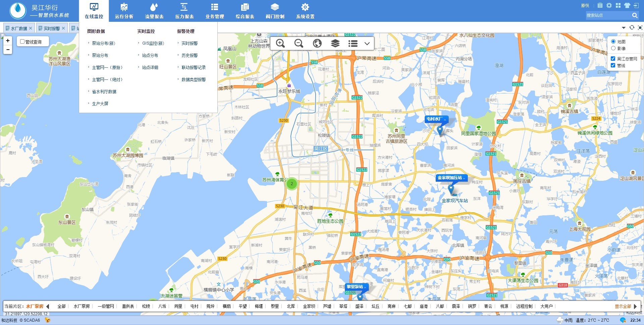Open 主管网一（原始） menu entry

coord(107,67)
